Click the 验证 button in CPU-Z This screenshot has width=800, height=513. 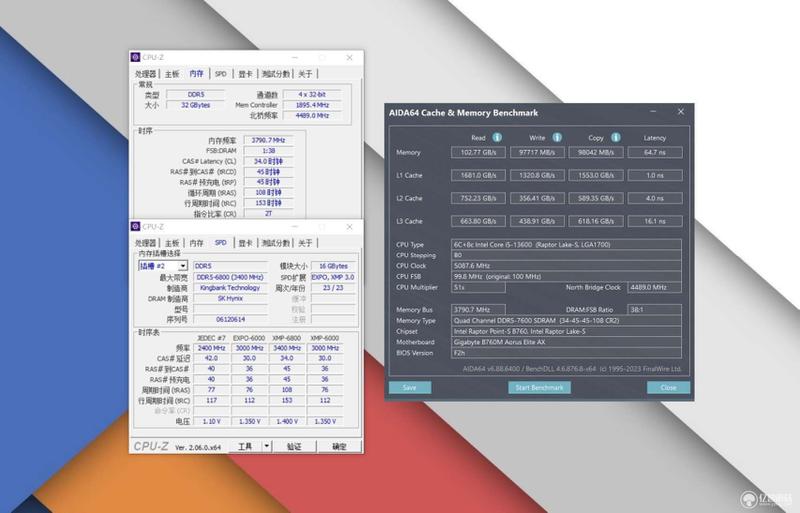(x=294, y=446)
